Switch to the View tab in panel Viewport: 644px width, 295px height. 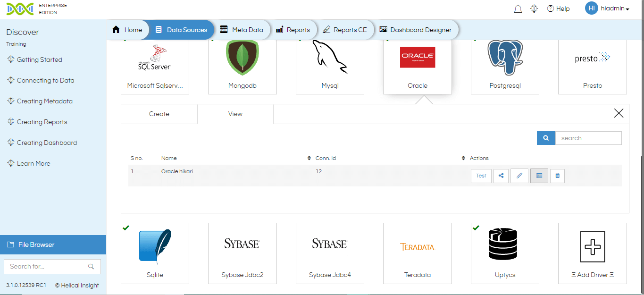pos(235,114)
